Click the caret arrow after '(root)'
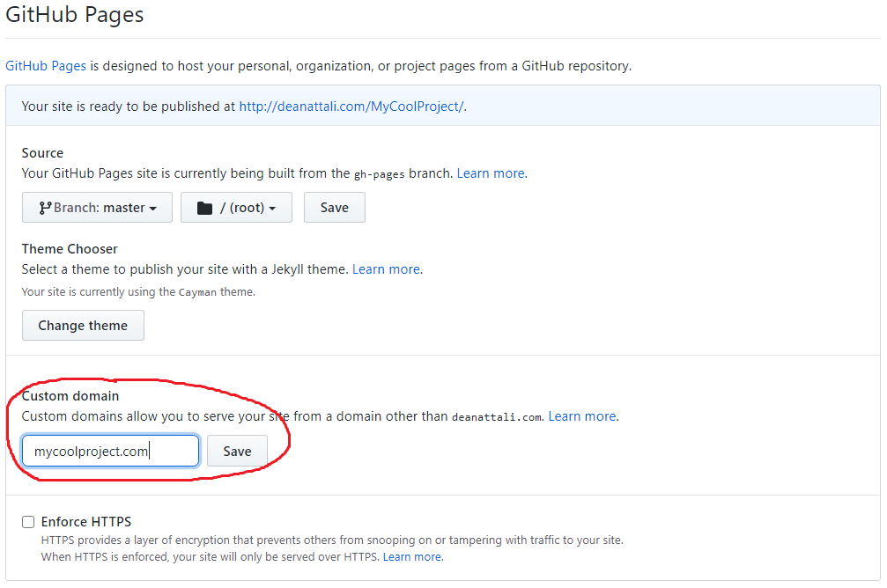The width and height of the screenshot is (887, 588). [x=272, y=209]
